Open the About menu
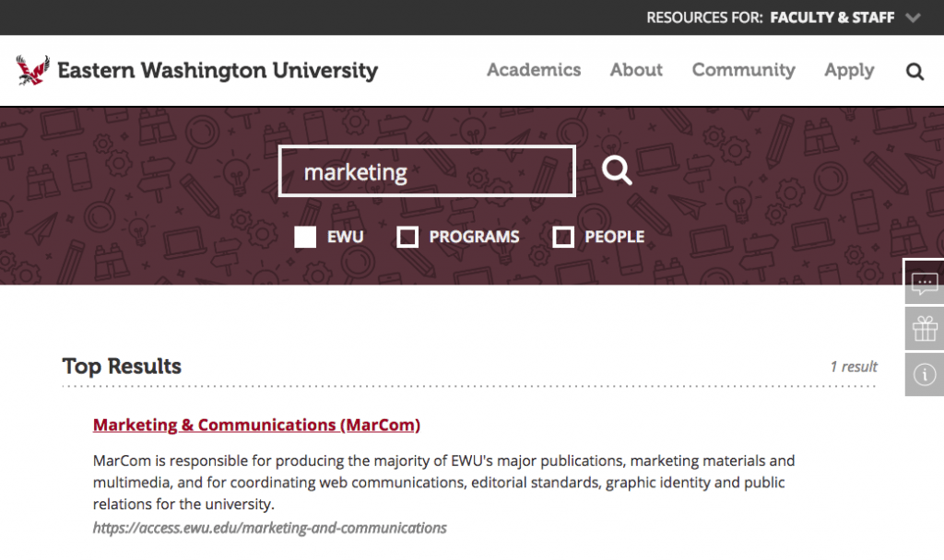 point(636,70)
